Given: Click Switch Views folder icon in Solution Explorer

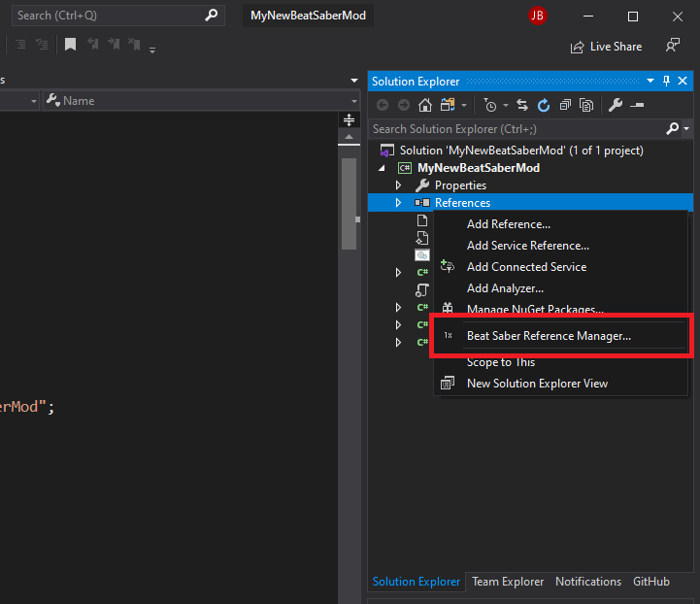Looking at the screenshot, I should tap(448, 105).
